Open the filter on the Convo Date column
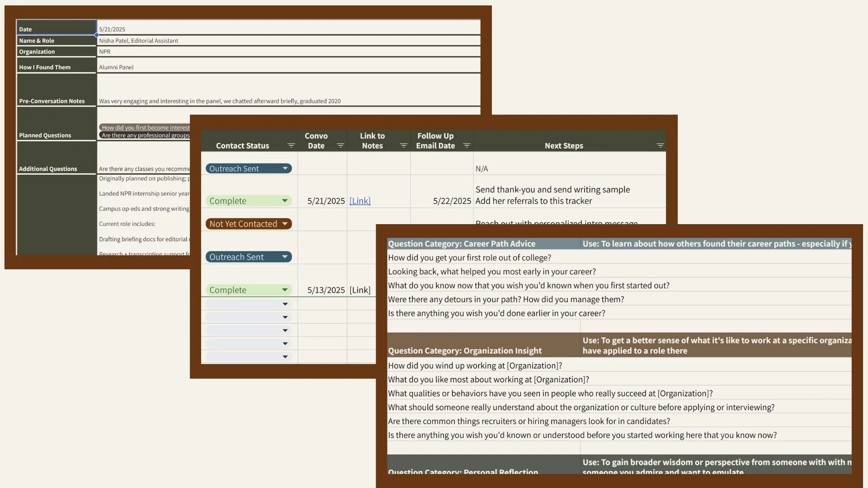Image resolution: width=868 pixels, height=488 pixels. pos(341,145)
